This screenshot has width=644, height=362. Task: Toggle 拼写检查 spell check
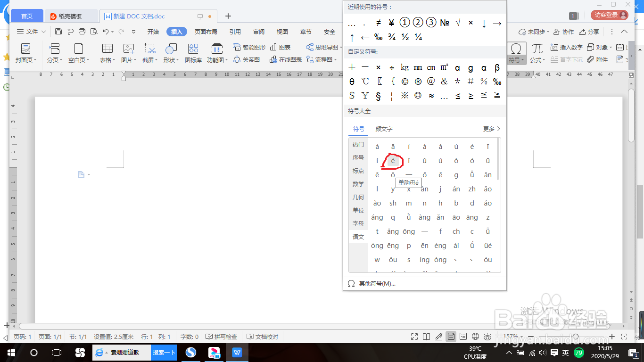click(x=222, y=337)
